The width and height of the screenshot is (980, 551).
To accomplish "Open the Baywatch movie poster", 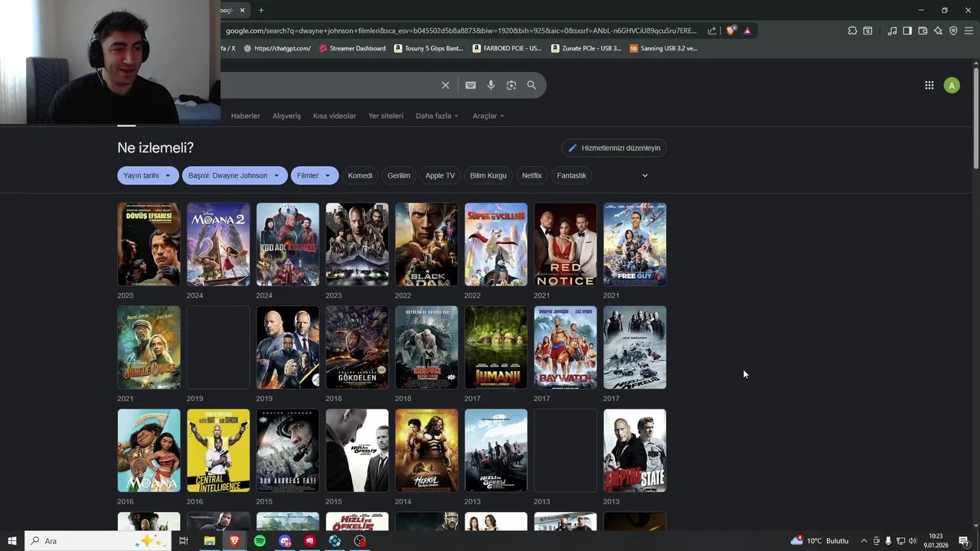I will click(x=565, y=347).
